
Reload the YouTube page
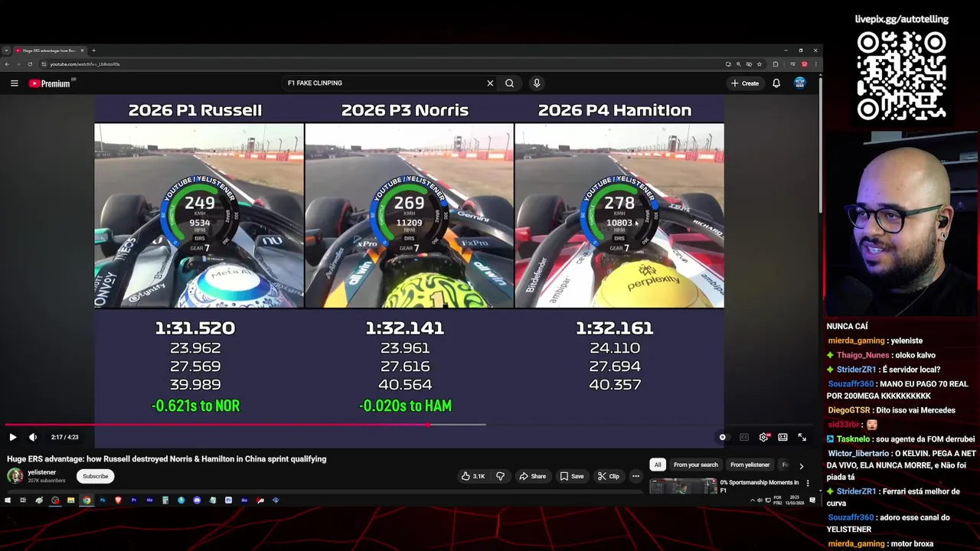31,64
